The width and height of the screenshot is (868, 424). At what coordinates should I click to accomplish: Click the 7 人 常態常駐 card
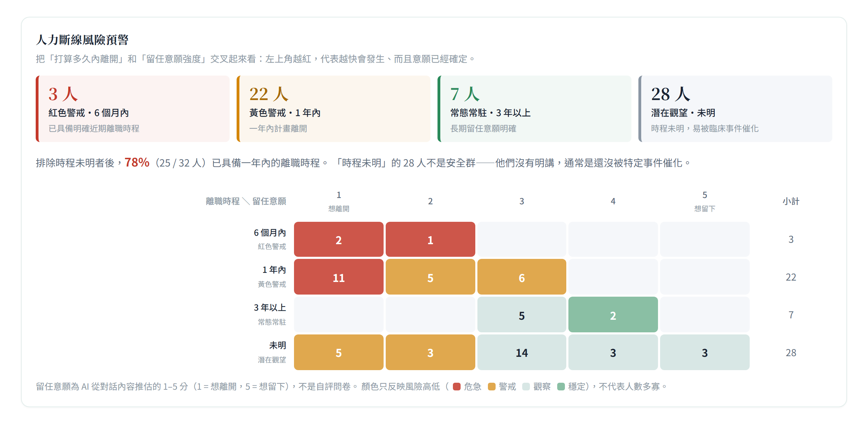coord(534,109)
